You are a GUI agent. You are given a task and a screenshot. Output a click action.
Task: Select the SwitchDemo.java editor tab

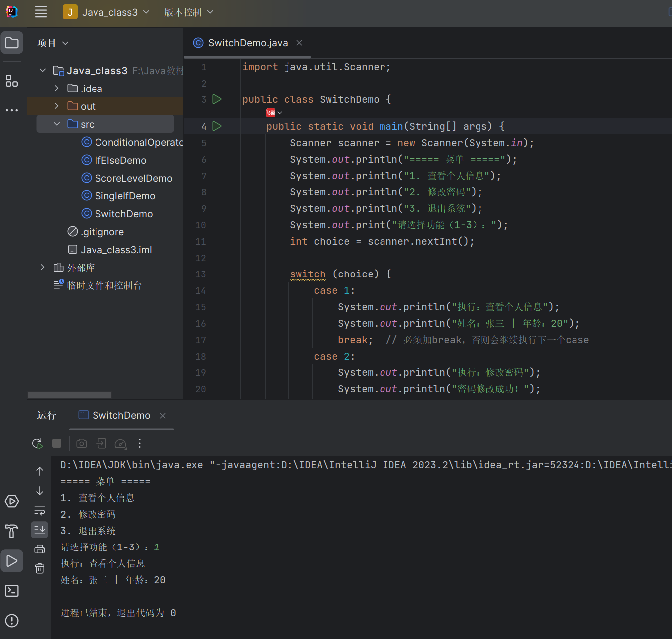tap(247, 43)
